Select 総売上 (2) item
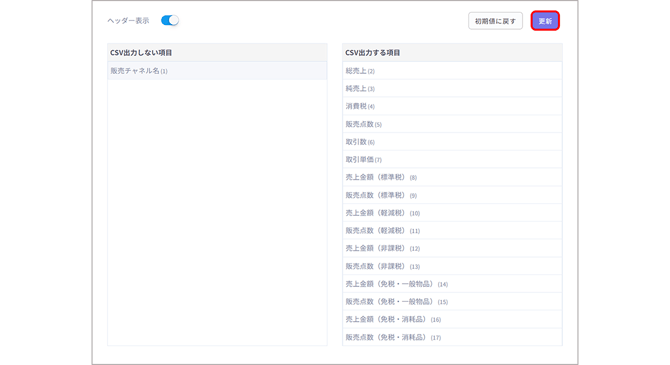 tap(452, 71)
